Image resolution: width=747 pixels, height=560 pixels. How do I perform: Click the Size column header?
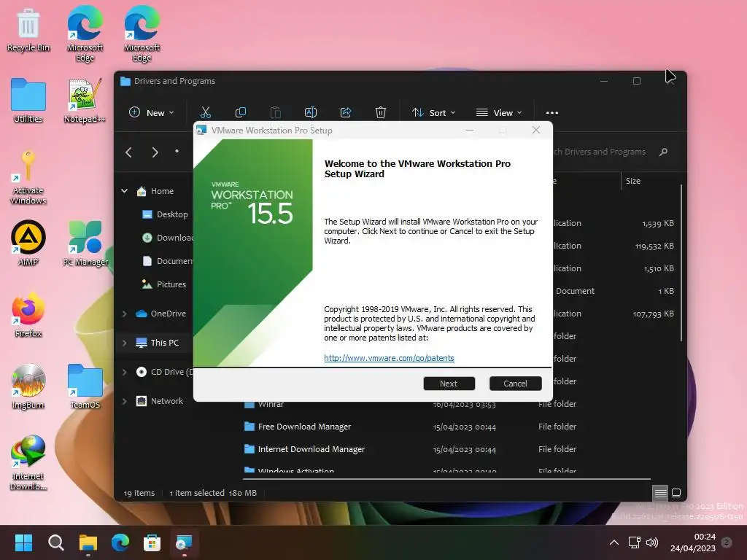pos(633,181)
